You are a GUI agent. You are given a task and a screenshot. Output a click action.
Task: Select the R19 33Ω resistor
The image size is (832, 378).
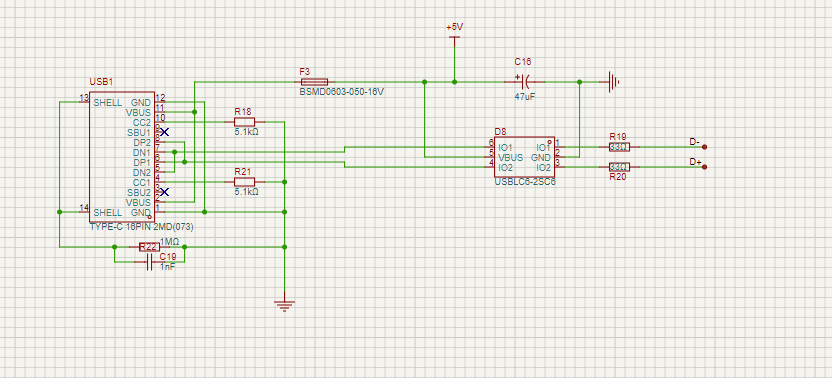pyautogui.click(x=619, y=147)
